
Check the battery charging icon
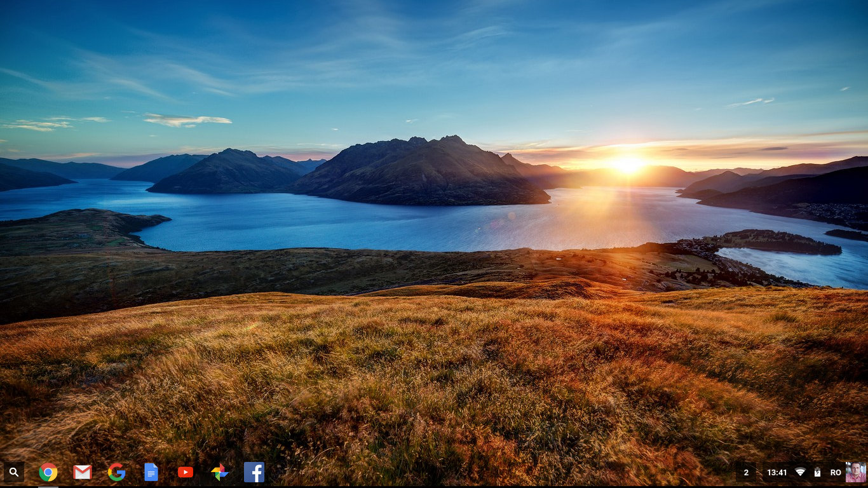point(817,472)
